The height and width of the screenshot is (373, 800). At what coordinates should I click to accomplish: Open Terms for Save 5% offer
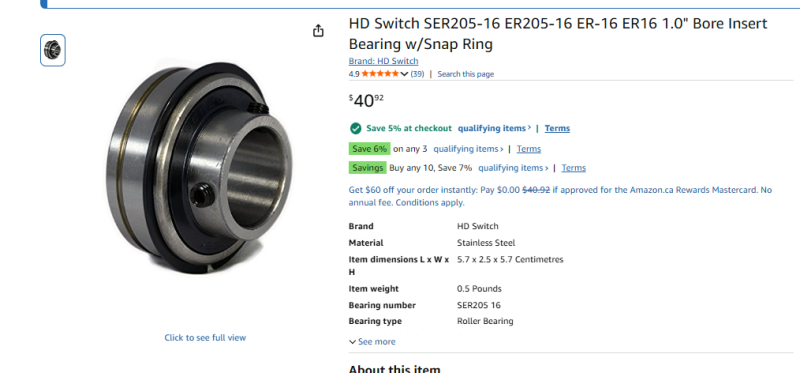[557, 128]
